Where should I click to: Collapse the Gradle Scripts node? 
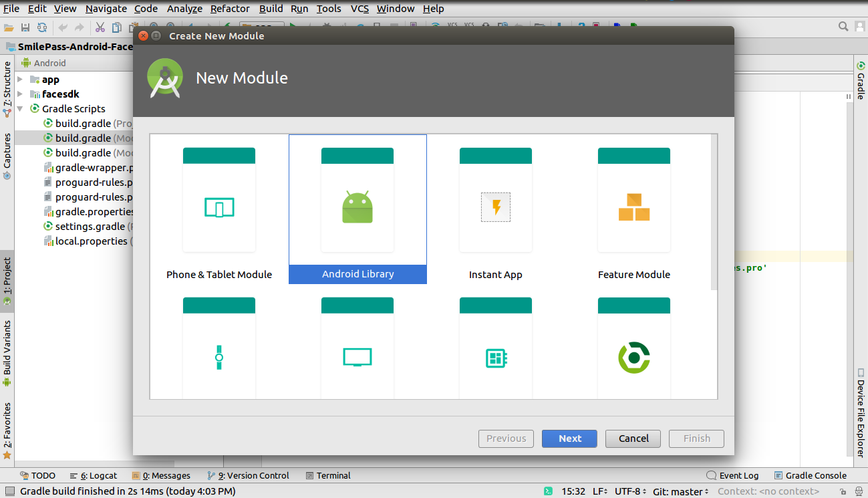coord(21,109)
